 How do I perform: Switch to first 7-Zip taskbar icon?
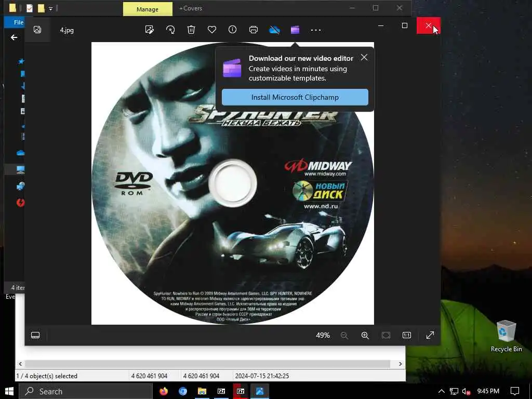tap(221, 391)
